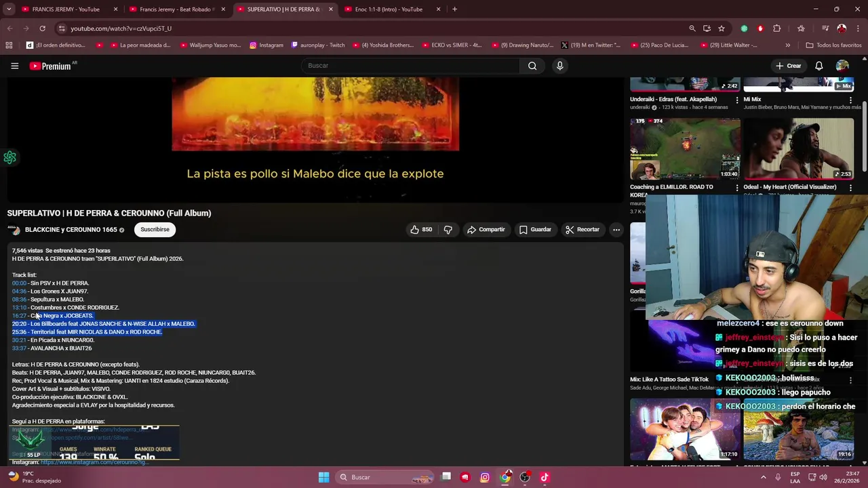Viewport: 868px width, 488px height.
Task: Open Chrome apps grid in bookmarks bar
Action: click(x=9, y=45)
